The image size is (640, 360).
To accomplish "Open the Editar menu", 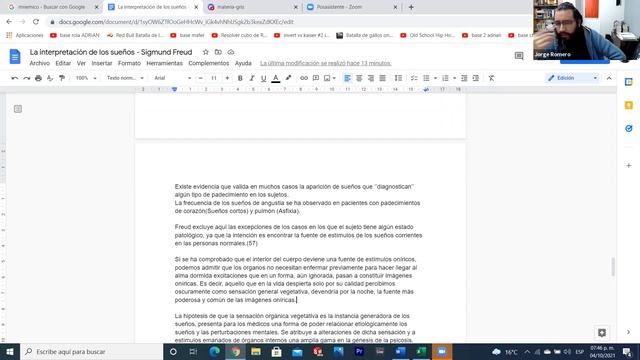I will [63, 63].
